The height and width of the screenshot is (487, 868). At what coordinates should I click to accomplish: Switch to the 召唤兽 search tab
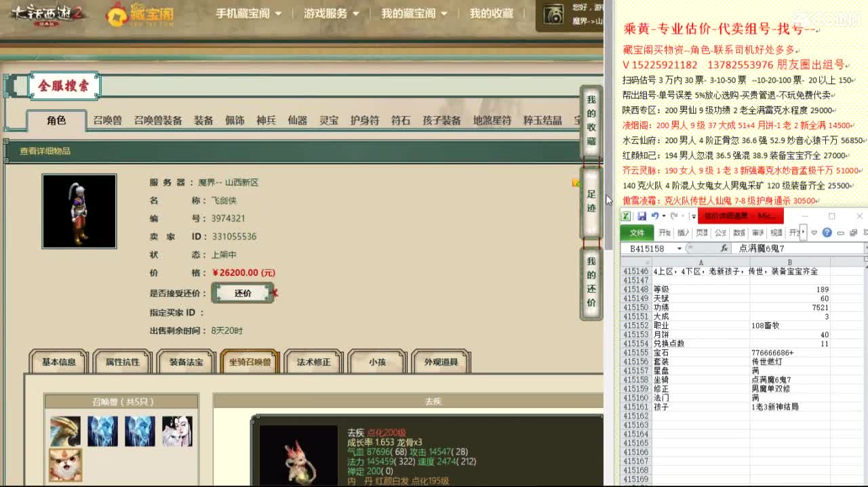tap(107, 120)
